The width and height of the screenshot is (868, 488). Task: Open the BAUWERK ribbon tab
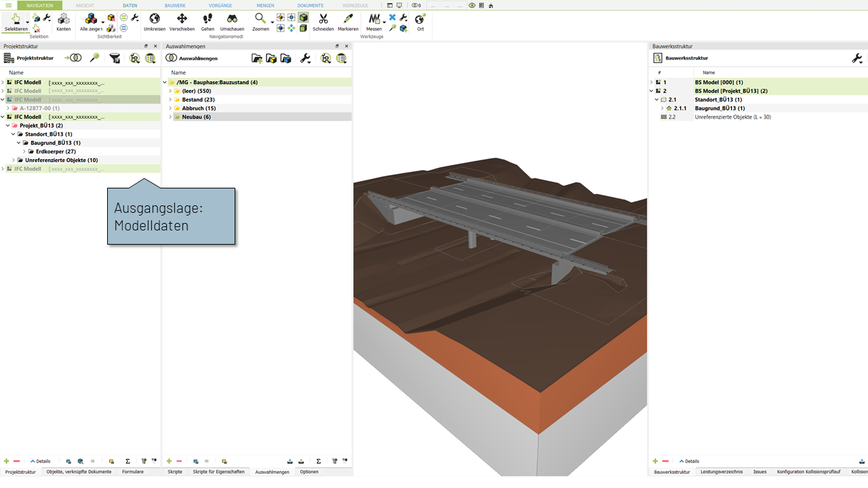coord(174,5)
